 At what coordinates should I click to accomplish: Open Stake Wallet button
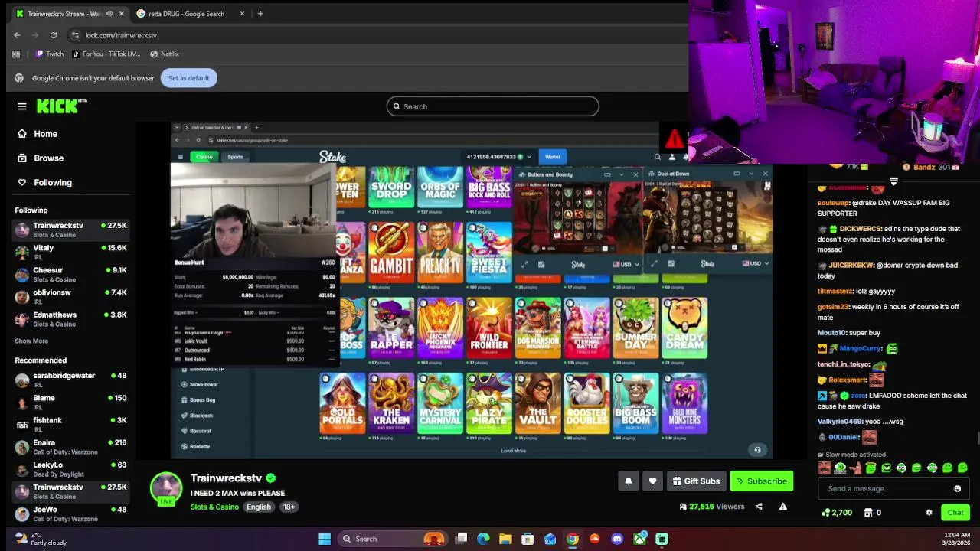pyautogui.click(x=553, y=157)
